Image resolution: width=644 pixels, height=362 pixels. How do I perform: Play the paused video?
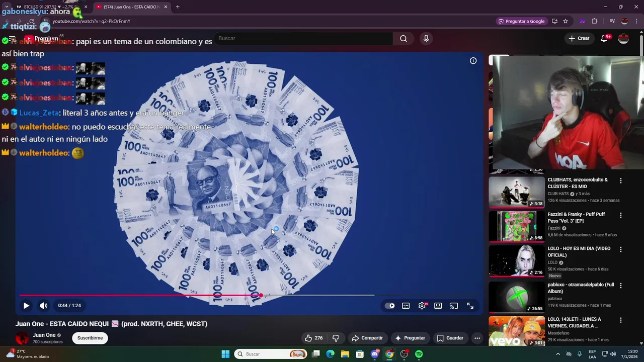click(26, 305)
